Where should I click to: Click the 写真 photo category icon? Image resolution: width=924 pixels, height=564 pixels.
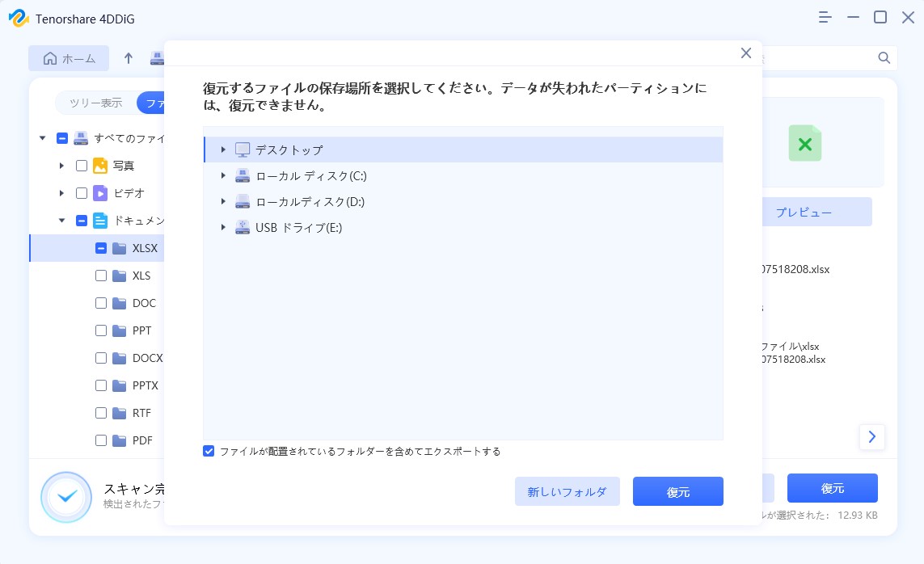click(x=100, y=166)
